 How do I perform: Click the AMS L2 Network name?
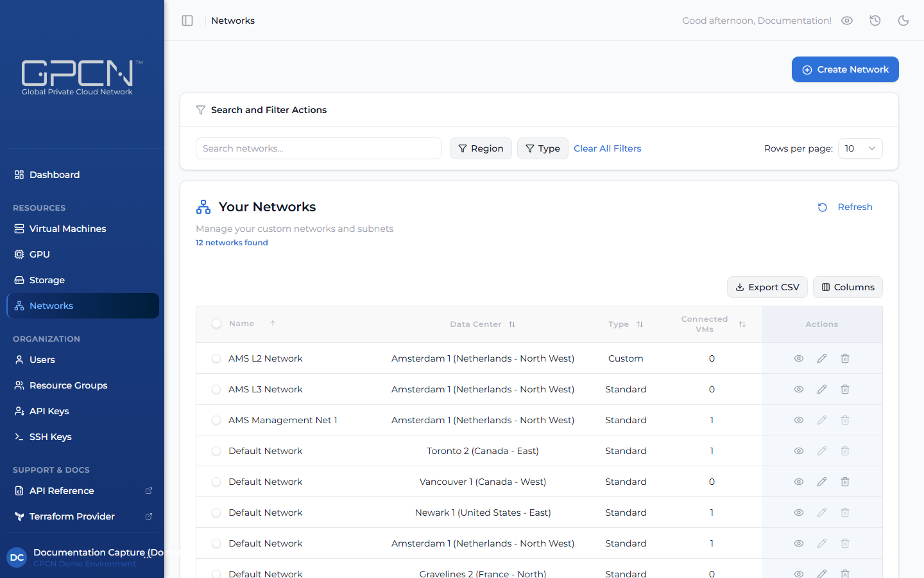tap(266, 358)
